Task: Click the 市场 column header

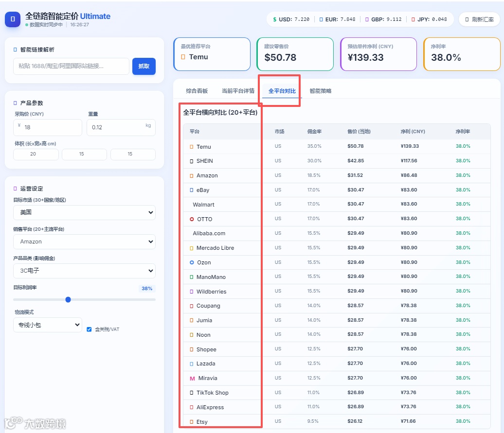Action: 279,131
